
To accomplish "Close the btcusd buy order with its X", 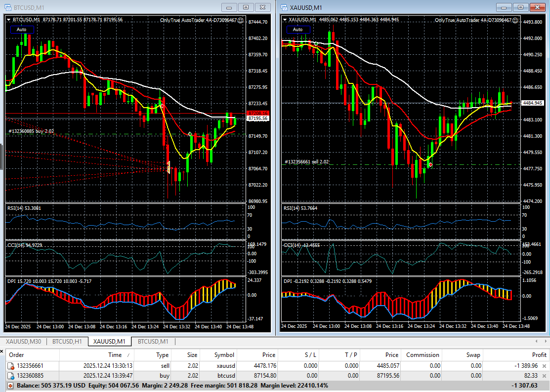I will tap(545, 376).
